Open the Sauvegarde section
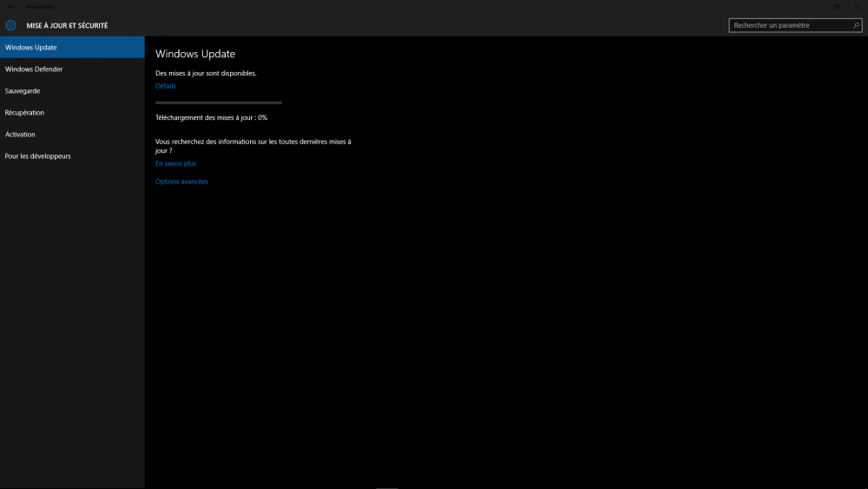868x489 pixels. click(72, 91)
